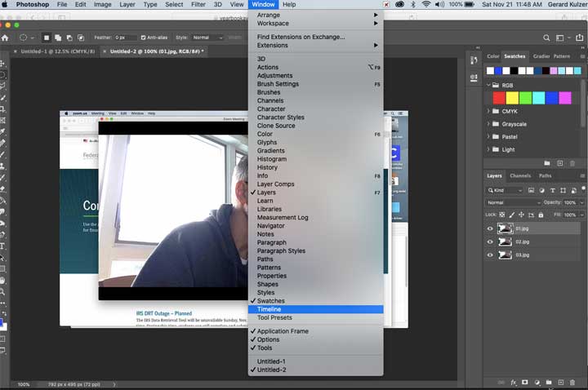The height and width of the screenshot is (390, 588).
Task: Select the Hand tool
Action: pyautogui.click(x=2, y=280)
